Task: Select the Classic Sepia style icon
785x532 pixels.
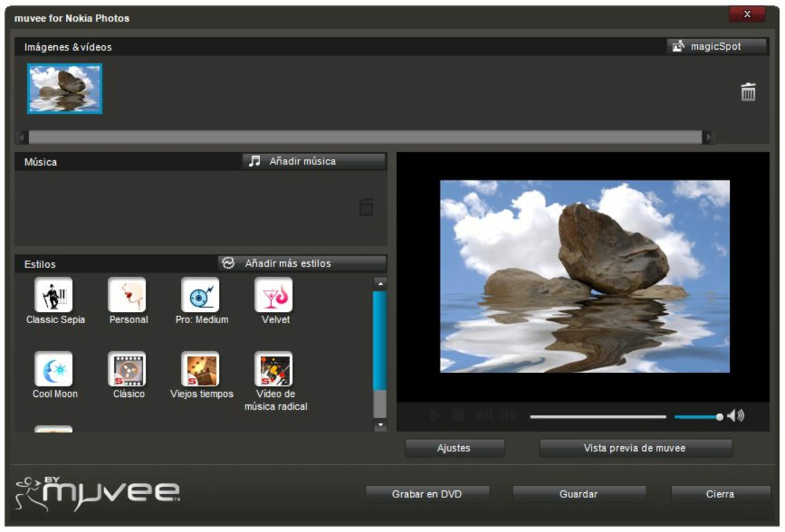Action: click(x=54, y=295)
